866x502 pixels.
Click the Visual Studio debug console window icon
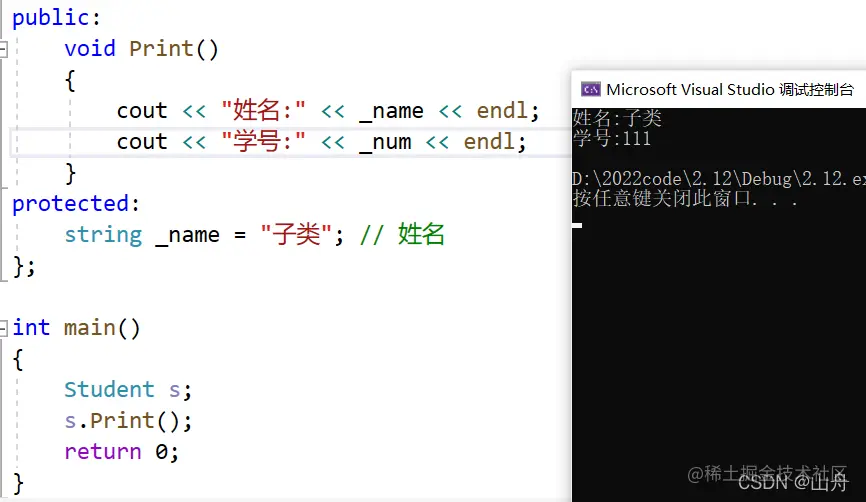590,89
